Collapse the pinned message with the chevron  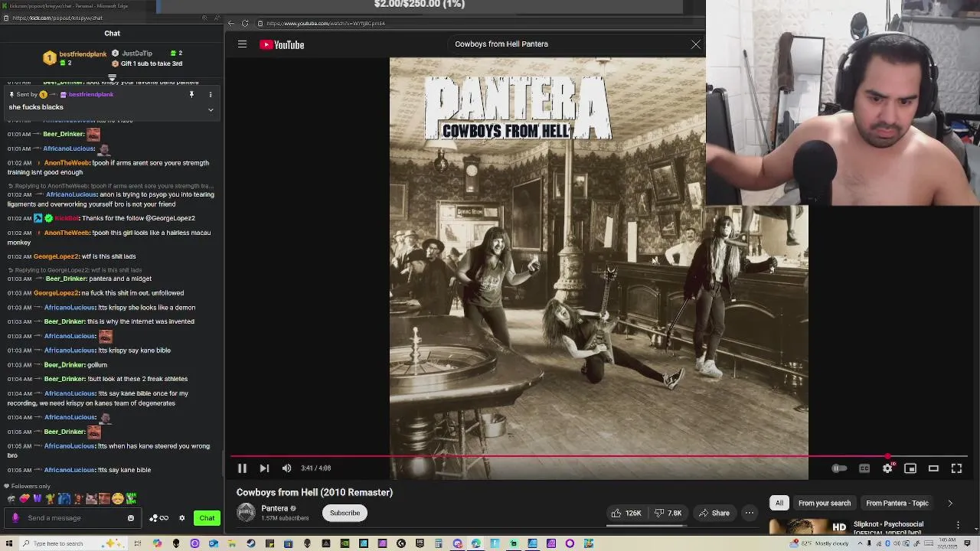[x=211, y=109]
